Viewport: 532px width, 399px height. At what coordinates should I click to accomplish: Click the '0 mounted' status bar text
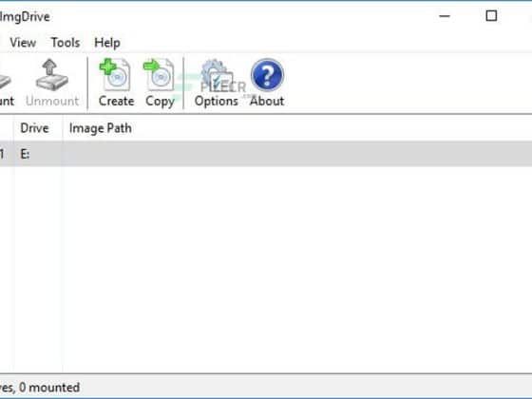pyautogui.click(x=49, y=388)
